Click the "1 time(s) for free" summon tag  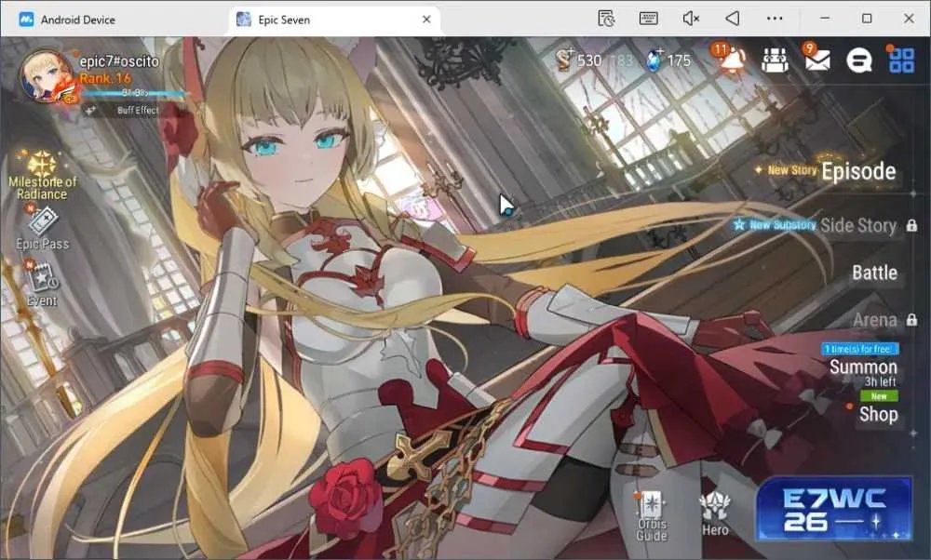click(x=859, y=349)
